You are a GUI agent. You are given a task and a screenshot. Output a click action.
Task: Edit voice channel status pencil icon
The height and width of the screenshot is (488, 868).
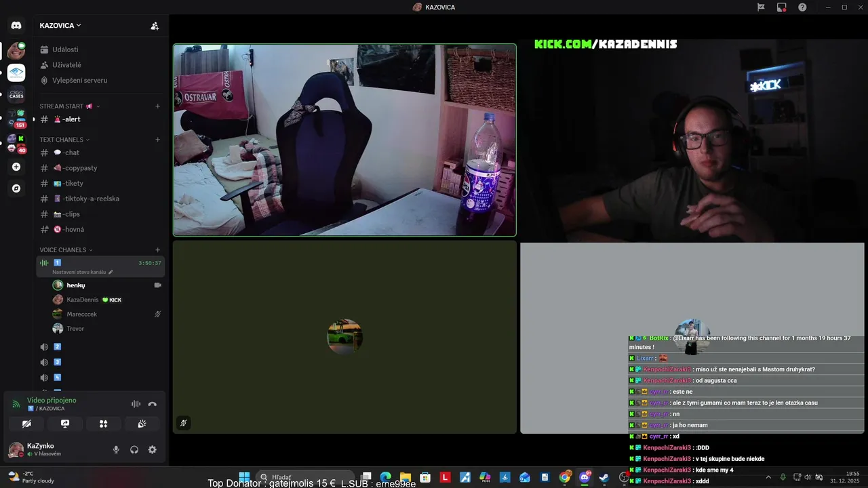coord(111,272)
